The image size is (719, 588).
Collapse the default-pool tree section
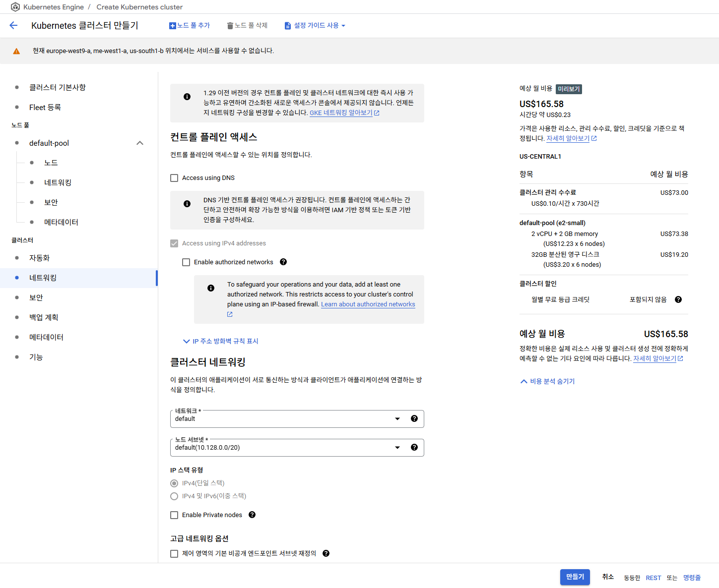pyautogui.click(x=140, y=143)
